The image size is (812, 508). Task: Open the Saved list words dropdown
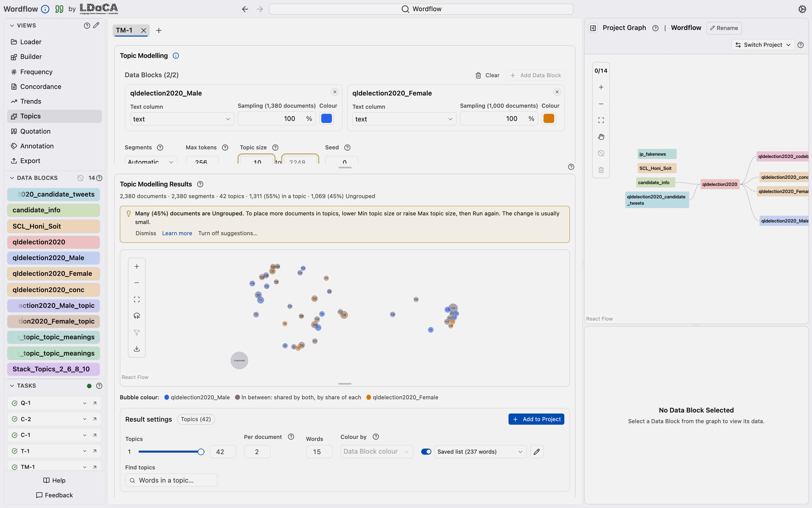point(480,452)
